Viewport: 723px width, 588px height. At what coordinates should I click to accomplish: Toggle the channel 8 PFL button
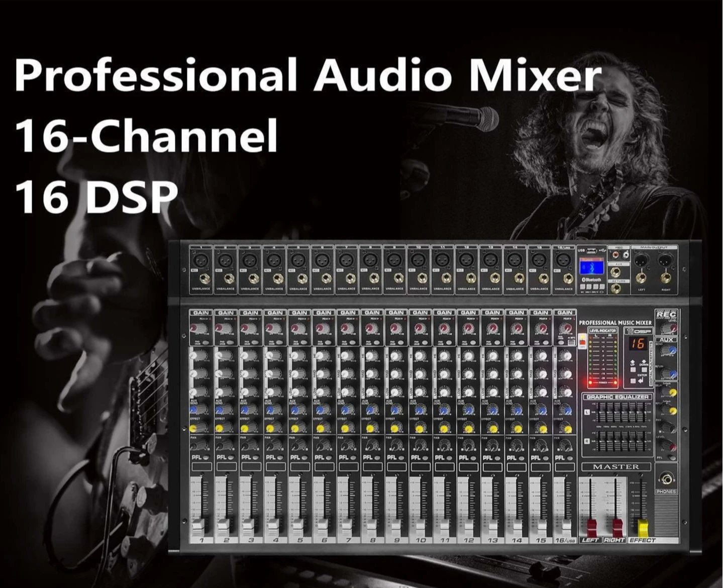[378, 458]
